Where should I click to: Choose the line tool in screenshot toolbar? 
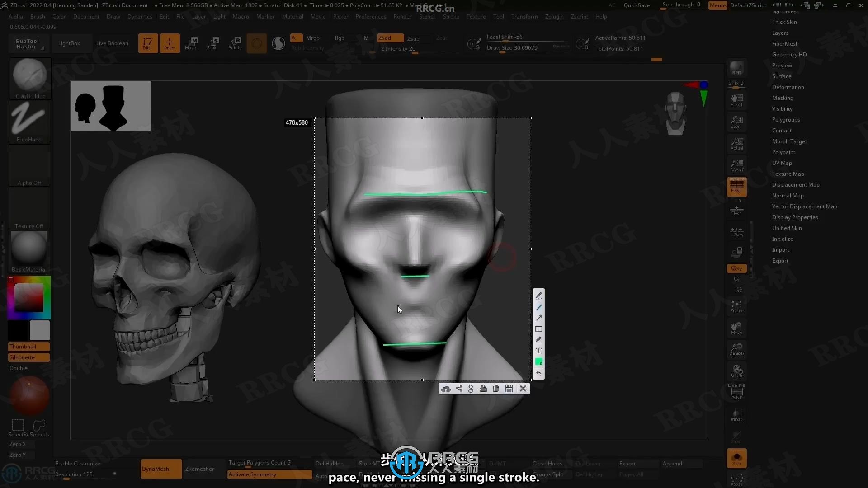539,307
